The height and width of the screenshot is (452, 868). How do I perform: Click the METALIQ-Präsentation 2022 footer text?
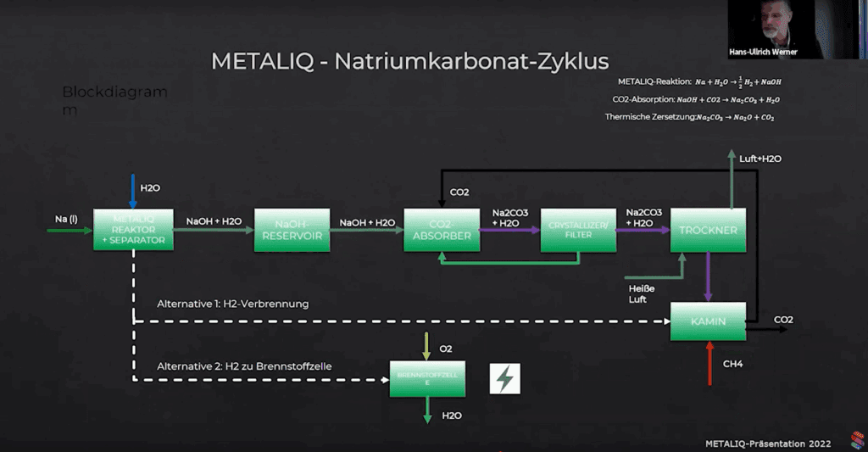click(x=768, y=443)
